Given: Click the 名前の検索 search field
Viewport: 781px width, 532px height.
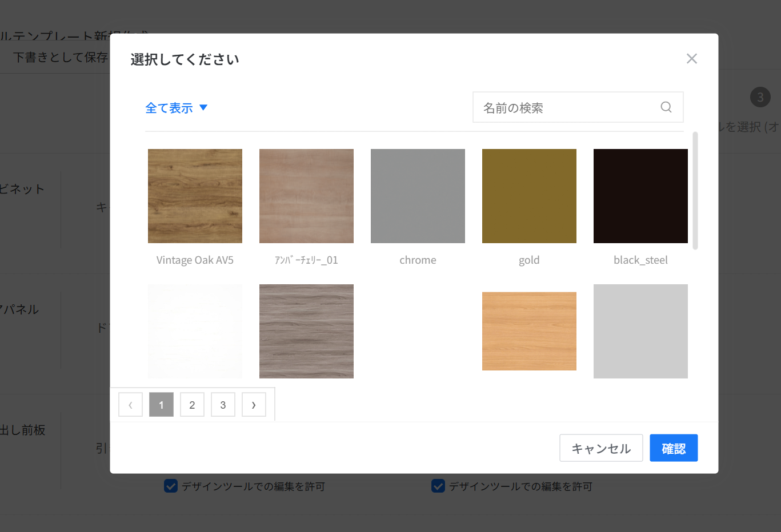Looking at the screenshot, I should [578, 107].
